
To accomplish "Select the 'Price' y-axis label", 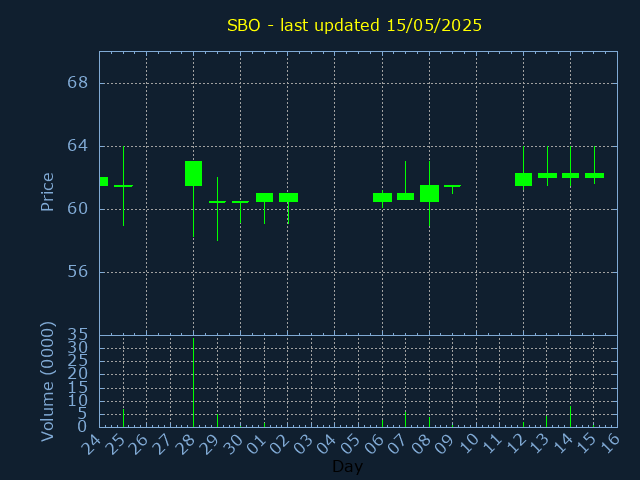I will (x=47, y=192).
